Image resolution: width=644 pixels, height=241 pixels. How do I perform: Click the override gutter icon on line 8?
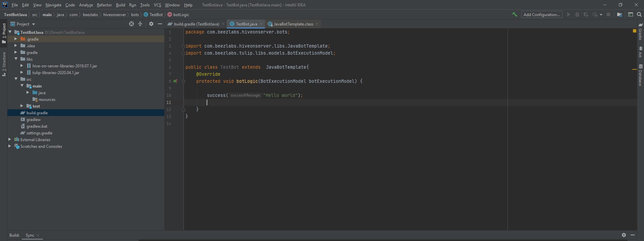click(x=175, y=81)
